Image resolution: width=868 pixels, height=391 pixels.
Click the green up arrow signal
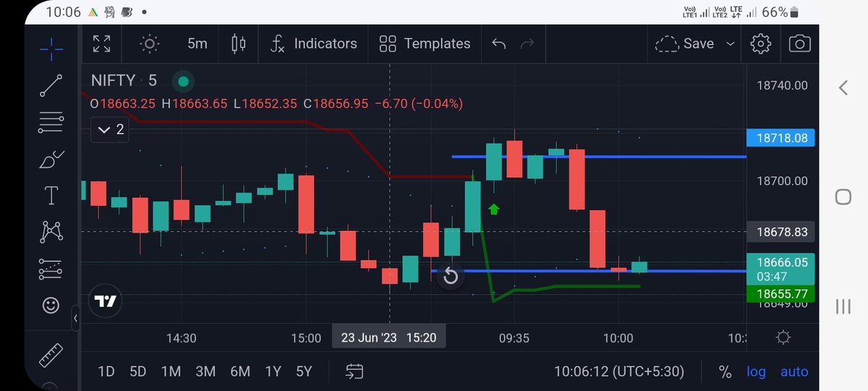pos(494,210)
